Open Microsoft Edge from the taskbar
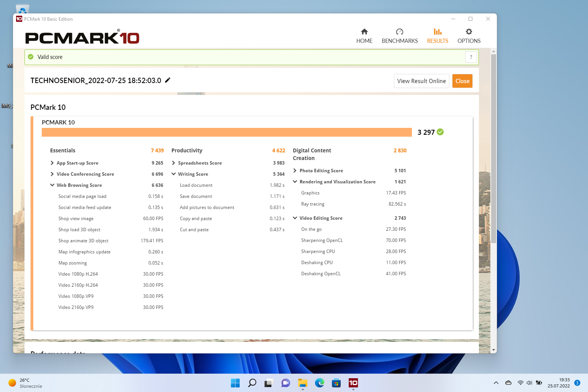 pos(319,383)
